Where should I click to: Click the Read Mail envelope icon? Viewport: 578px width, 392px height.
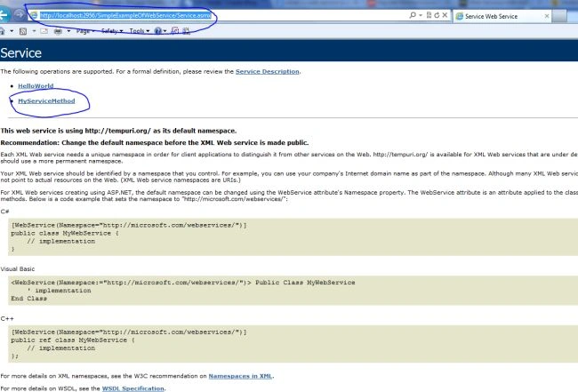(44, 31)
